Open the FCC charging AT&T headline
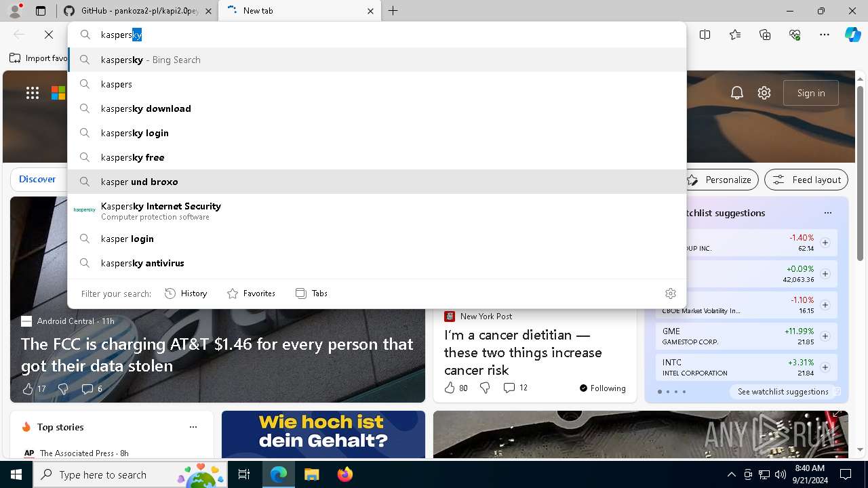The width and height of the screenshot is (868, 488). (x=217, y=354)
